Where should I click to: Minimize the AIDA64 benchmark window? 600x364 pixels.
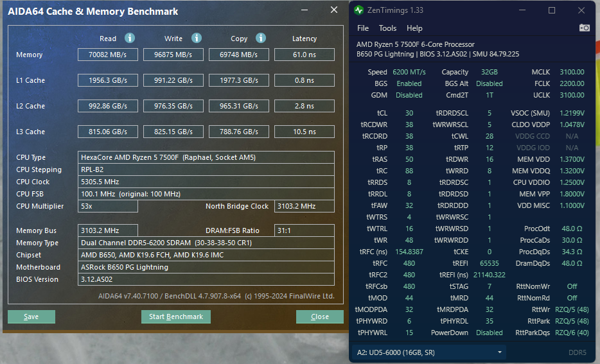click(x=304, y=10)
